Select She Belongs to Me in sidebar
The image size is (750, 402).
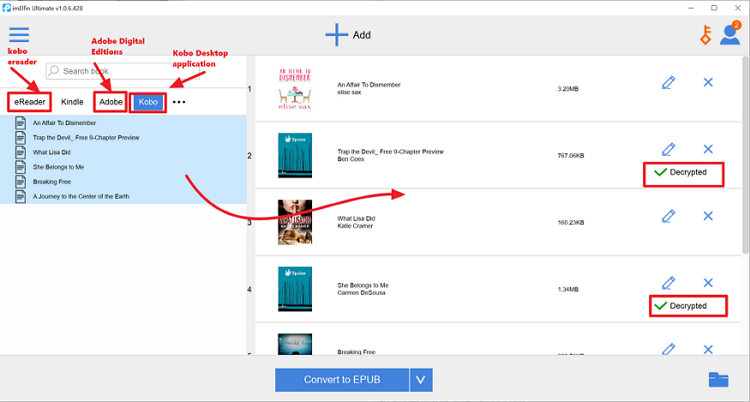tap(58, 167)
